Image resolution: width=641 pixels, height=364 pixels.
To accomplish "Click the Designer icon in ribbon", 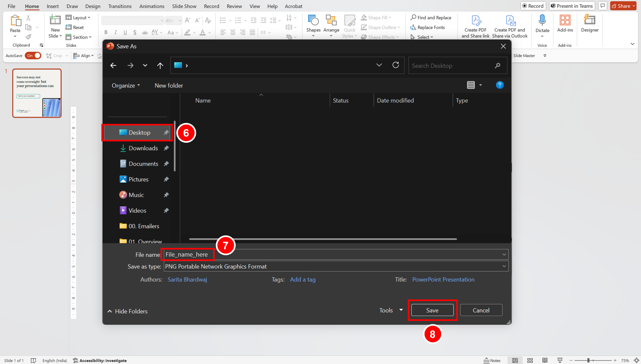I will coord(589,20).
